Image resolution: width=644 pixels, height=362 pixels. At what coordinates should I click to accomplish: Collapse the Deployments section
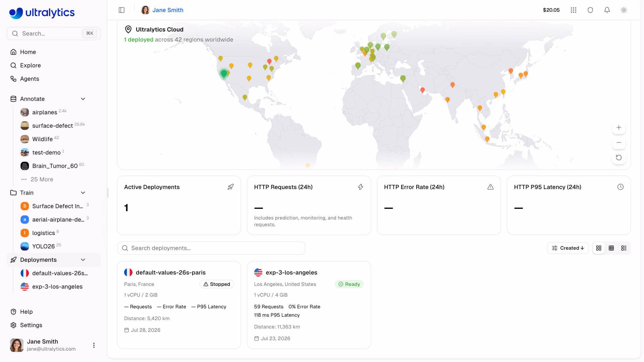pyautogui.click(x=83, y=260)
